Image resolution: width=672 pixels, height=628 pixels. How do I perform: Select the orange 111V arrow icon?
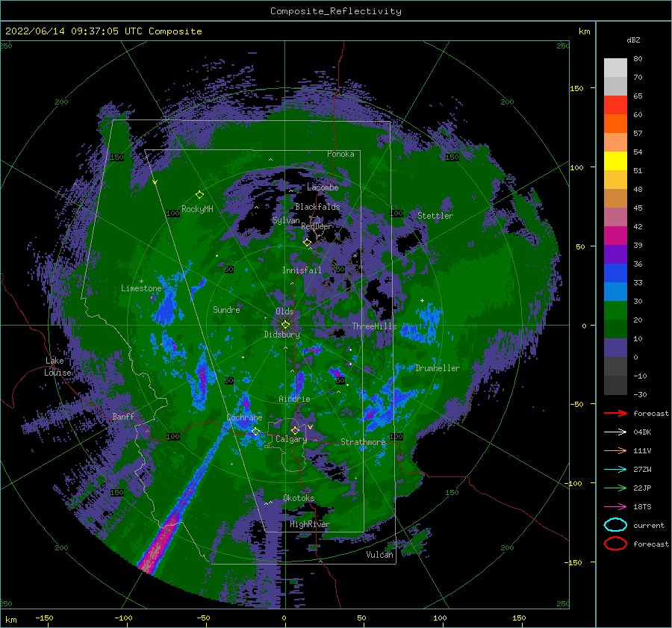click(615, 450)
